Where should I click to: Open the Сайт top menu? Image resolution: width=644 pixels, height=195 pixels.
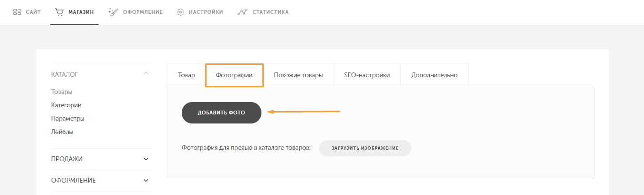click(27, 12)
